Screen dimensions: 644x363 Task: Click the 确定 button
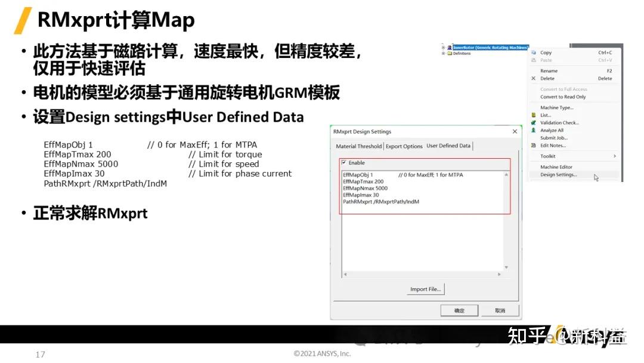[459, 310]
